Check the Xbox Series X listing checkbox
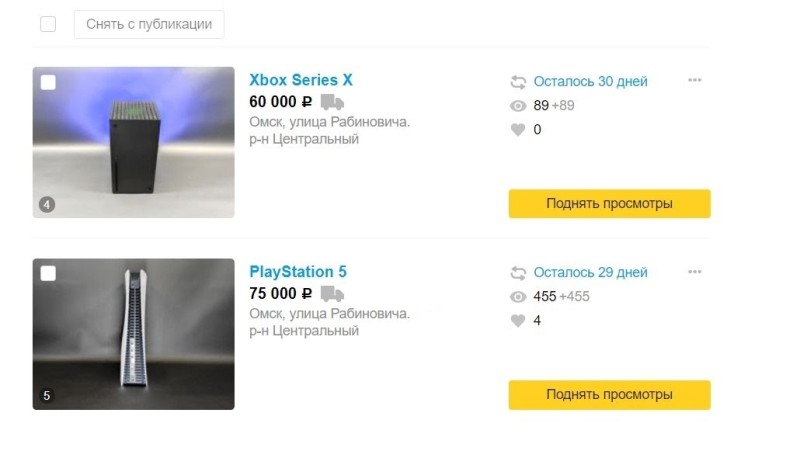The height and width of the screenshot is (472, 800). (x=48, y=82)
